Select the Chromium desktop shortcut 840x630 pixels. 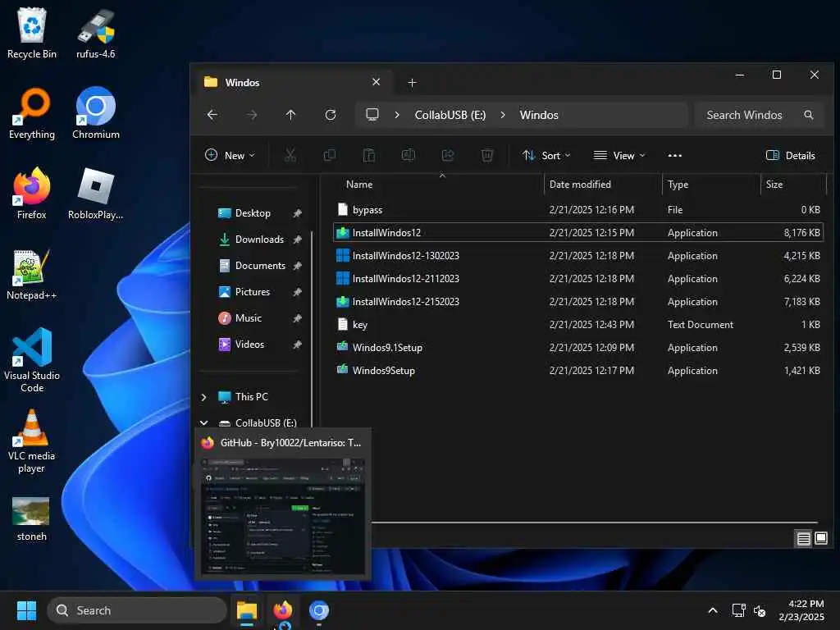pyautogui.click(x=95, y=113)
